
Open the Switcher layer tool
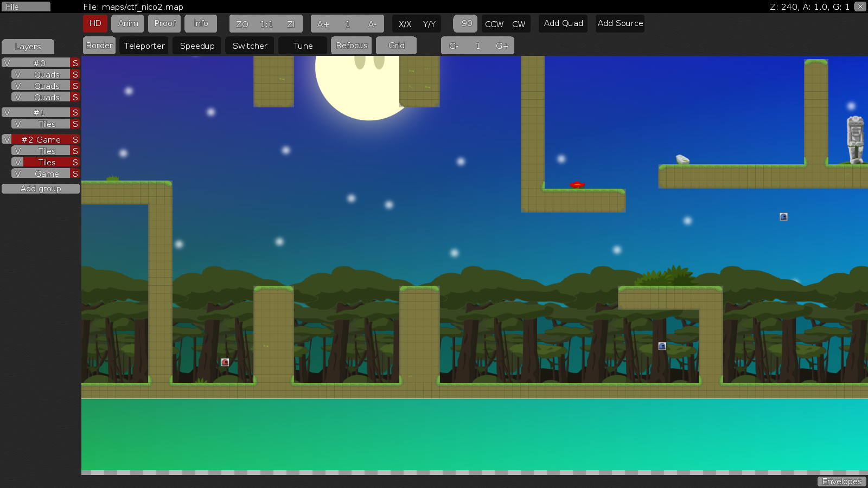coord(250,46)
